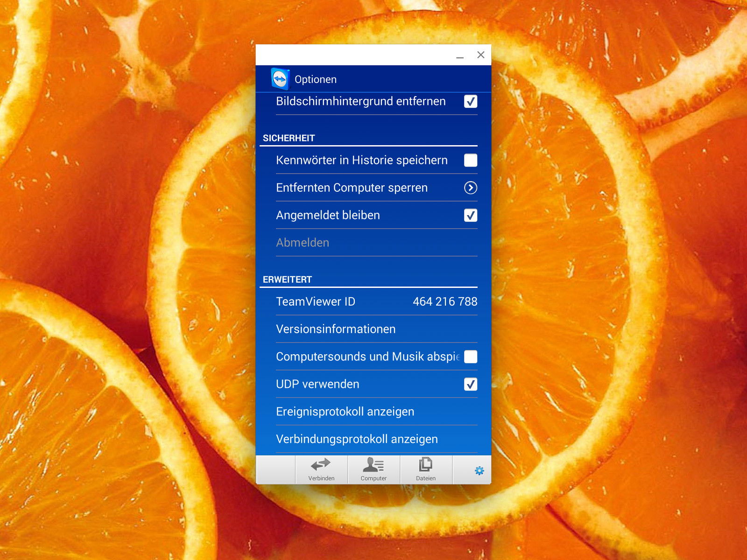Minimize the TeamViewer options window

click(x=460, y=55)
